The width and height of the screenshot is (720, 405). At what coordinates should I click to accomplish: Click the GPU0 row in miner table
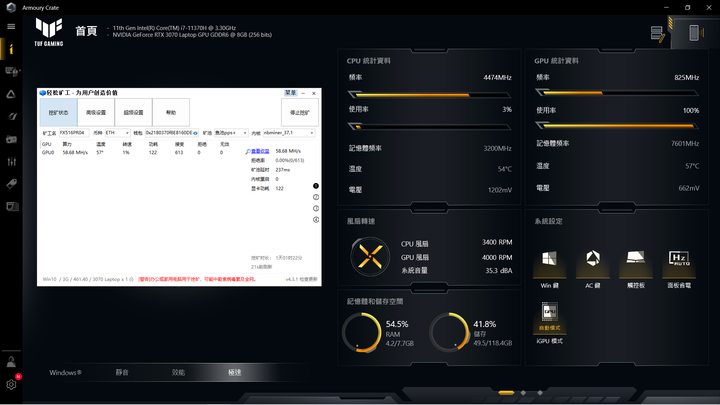(x=133, y=152)
